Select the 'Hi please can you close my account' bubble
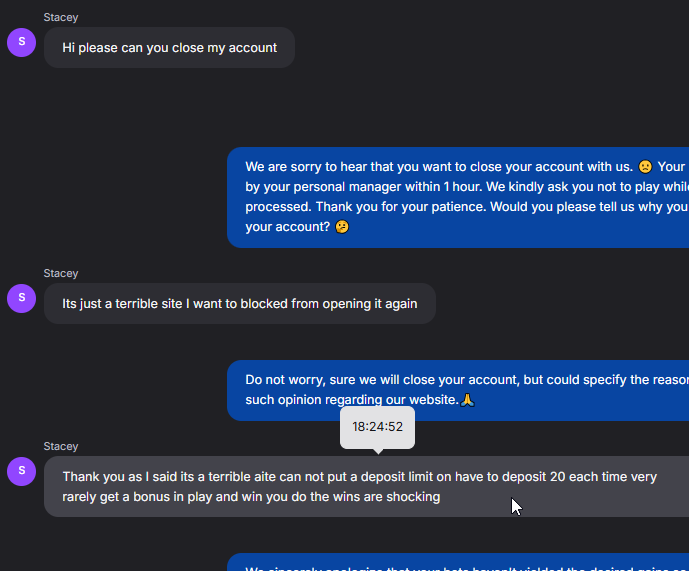 click(169, 48)
